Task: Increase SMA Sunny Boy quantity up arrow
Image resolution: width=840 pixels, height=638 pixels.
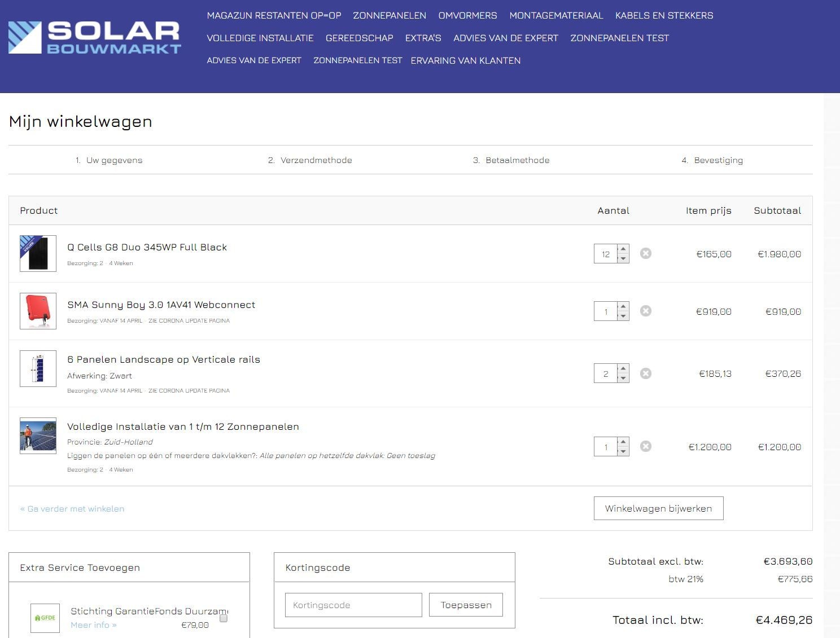Action: (x=623, y=306)
